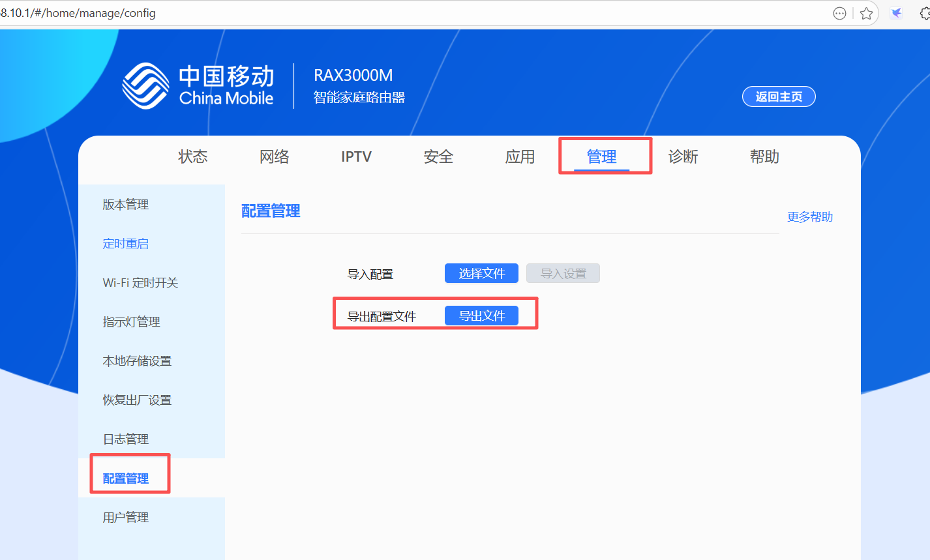Open the address bar ellipsis options icon
This screenshot has width=930, height=560.
pyautogui.click(x=840, y=13)
